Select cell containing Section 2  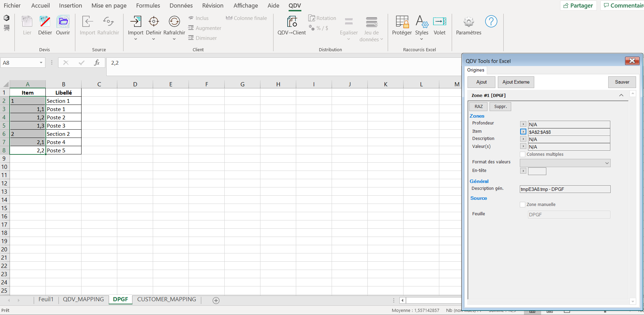[63, 134]
